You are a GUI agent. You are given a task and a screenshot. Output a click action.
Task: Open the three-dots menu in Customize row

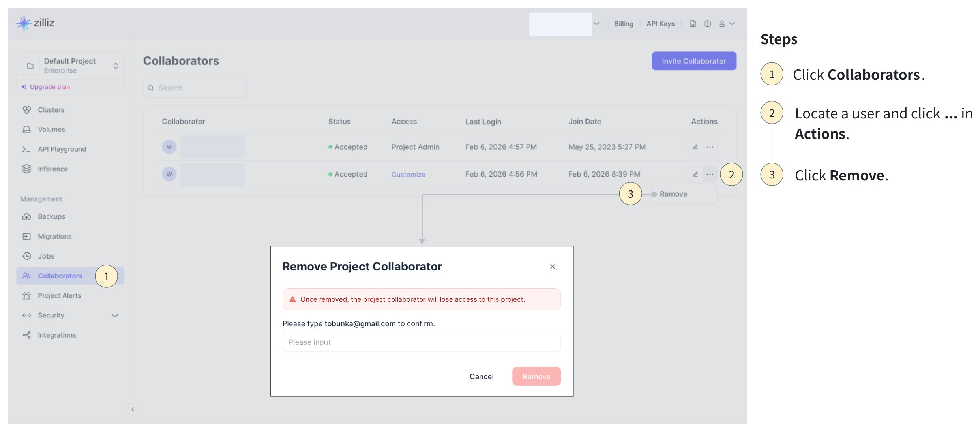coord(710,174)
